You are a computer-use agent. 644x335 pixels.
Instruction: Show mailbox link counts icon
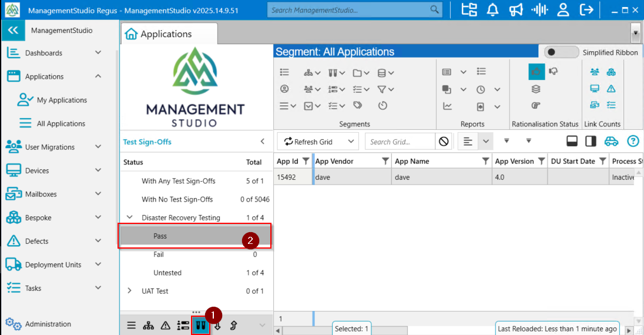(x=594, y=105)
